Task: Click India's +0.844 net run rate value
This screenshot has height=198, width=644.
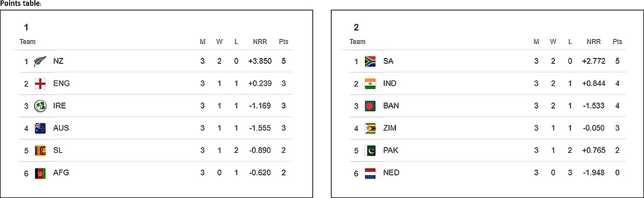Action: [x=594, y=84]
